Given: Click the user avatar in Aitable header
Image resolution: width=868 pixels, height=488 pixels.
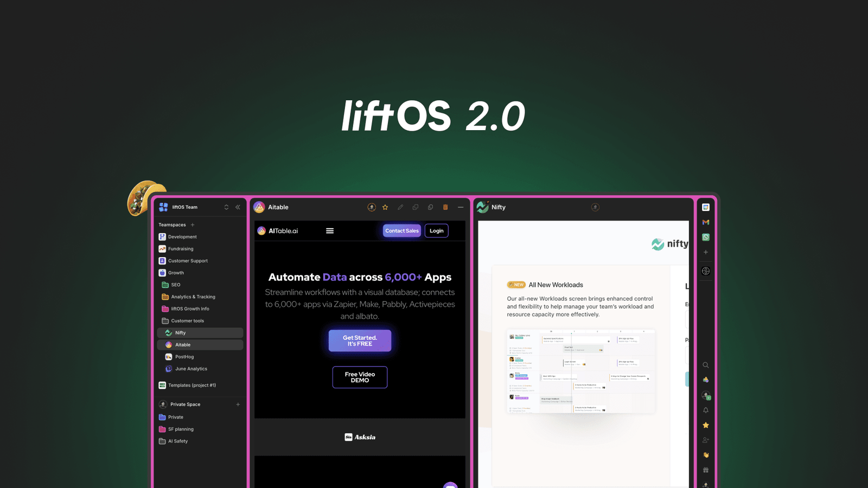Looking at the screenshot, I should [372, 207].
